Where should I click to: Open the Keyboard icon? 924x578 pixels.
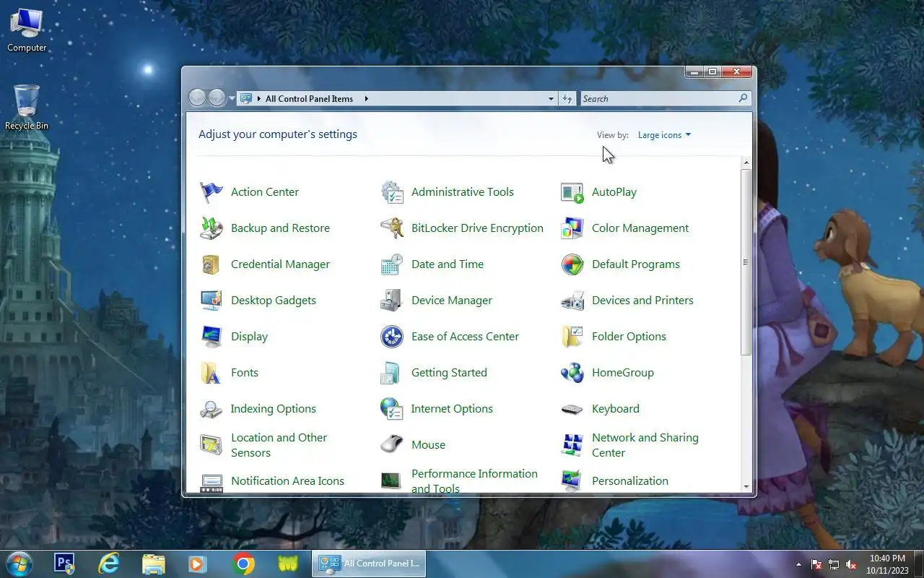(x=572, y=409)
